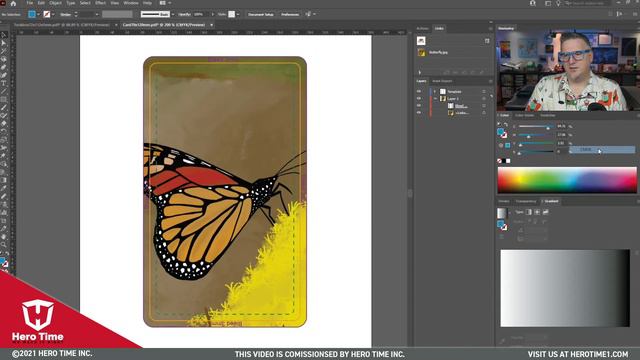Open the stroke color dropdown in control bar
Viewport: 640px width, 360px height.
click(x=53, y=14)
